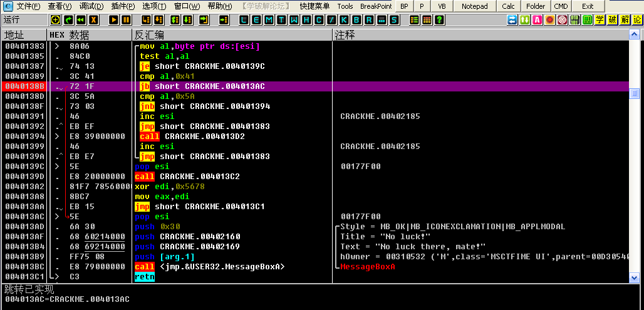Click the BP button
The width and height of the screenshot is (644, 310).
point(404,6)
